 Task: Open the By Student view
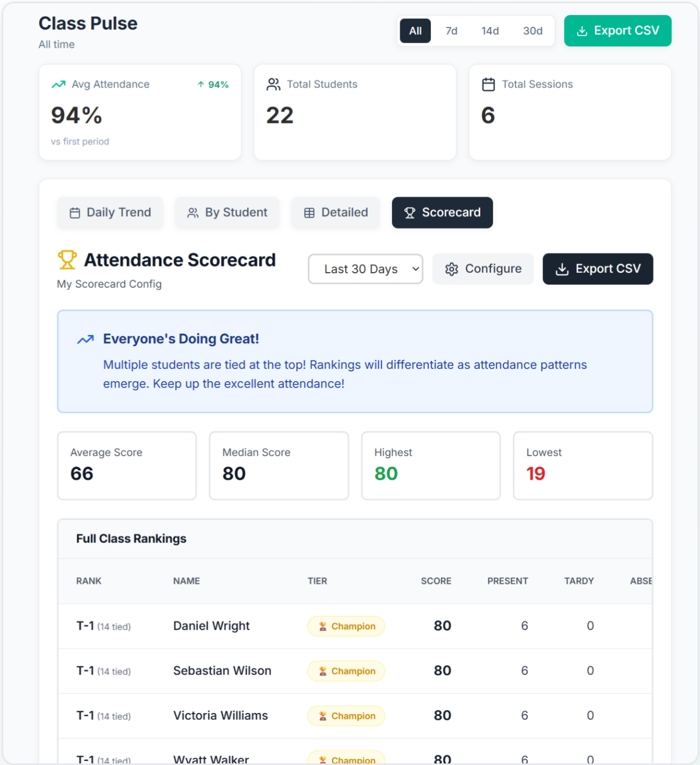pyautogui.click(x=227, y=212)
